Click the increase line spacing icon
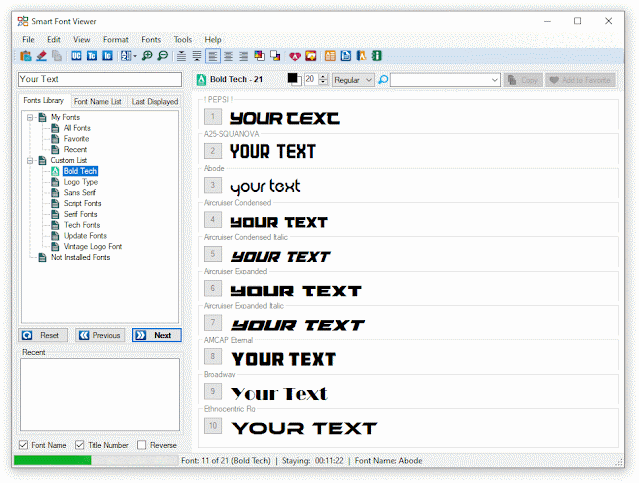The height and width of the screenshot is (483, 639). 197,56
